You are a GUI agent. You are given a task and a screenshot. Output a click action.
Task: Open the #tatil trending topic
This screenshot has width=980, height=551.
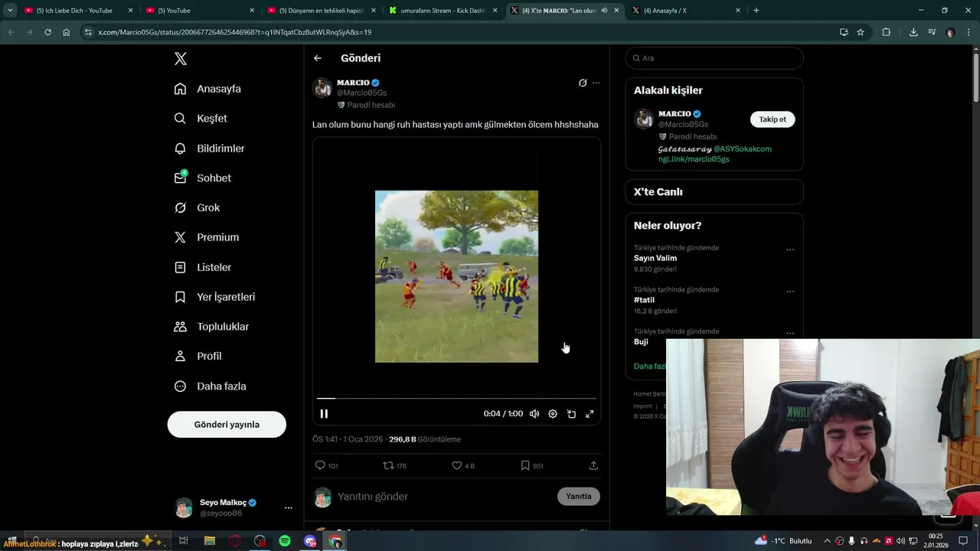(644, 300)
